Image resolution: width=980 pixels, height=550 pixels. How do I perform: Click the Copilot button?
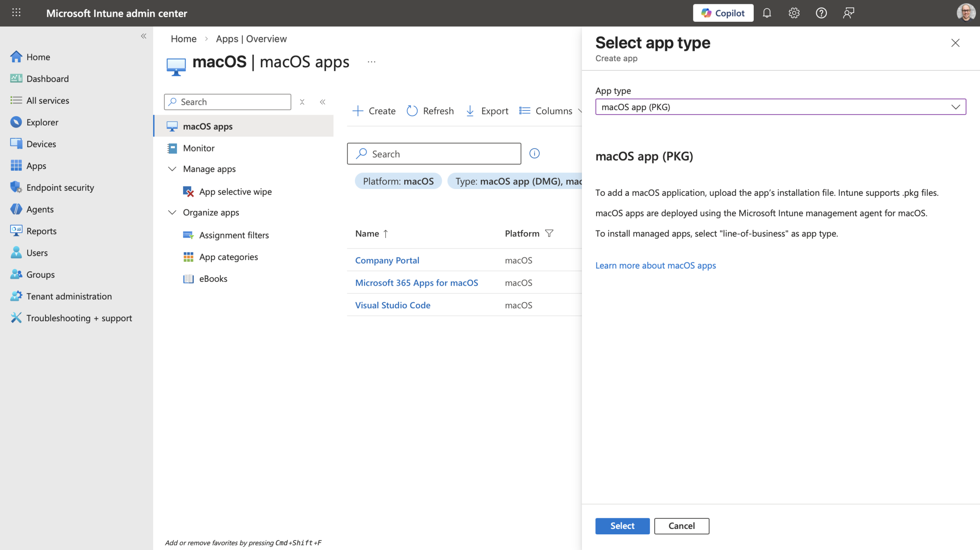[723, 13]
